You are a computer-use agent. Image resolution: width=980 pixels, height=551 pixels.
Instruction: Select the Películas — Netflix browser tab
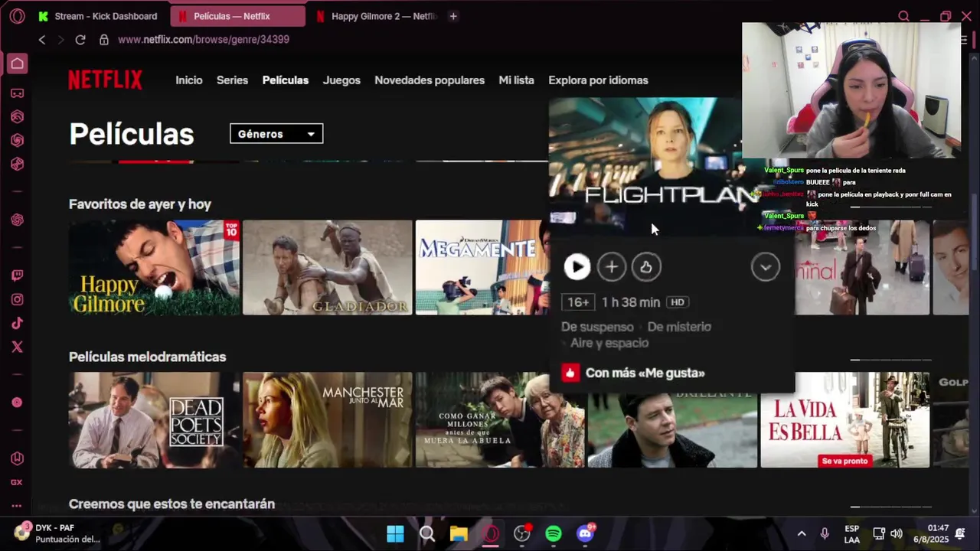click(238, 16)
